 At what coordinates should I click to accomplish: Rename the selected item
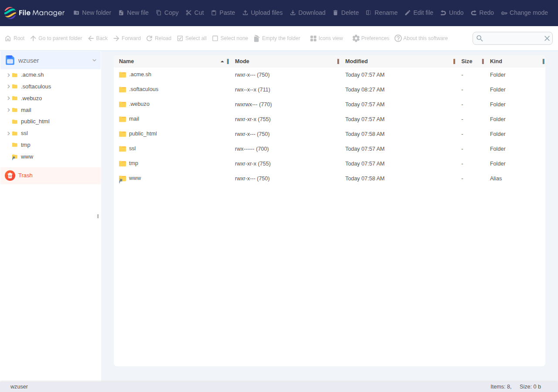pos(382,13)
